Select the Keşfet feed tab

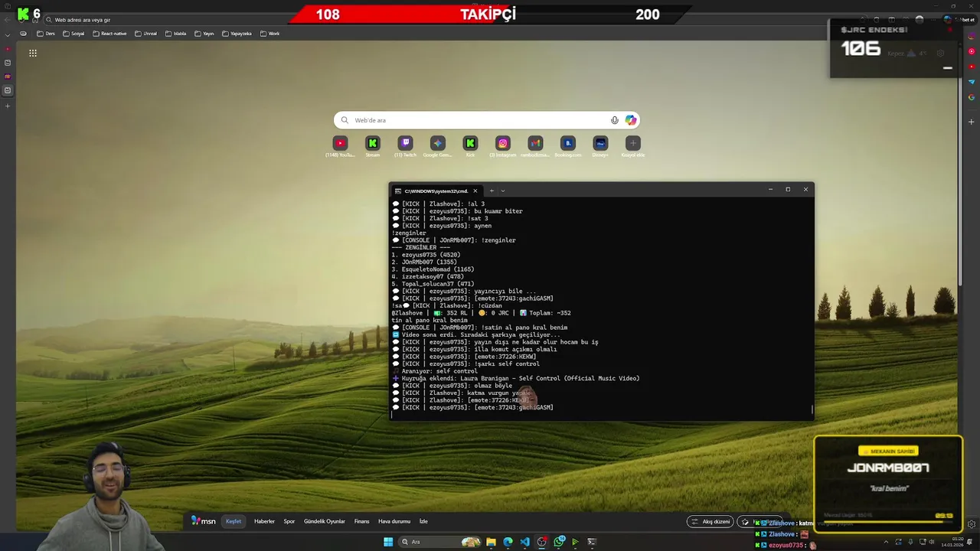[234, 521]
